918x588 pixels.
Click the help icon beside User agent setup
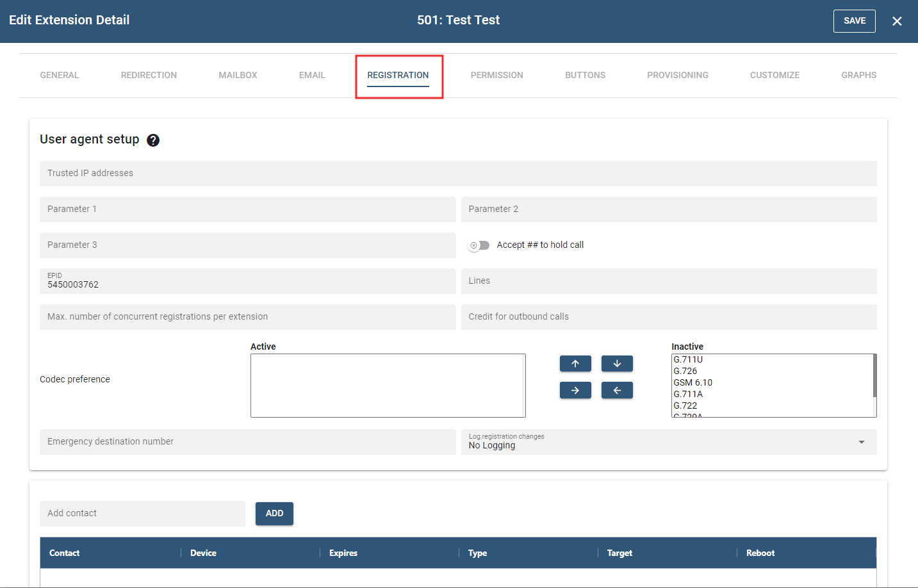[x=153, y=140]
